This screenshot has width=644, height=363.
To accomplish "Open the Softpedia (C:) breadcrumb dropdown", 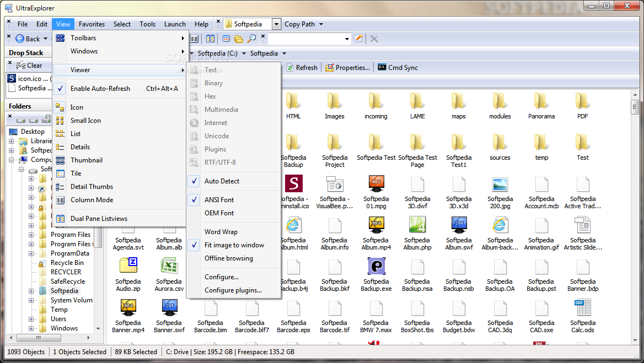I will (x=244, y=53).
